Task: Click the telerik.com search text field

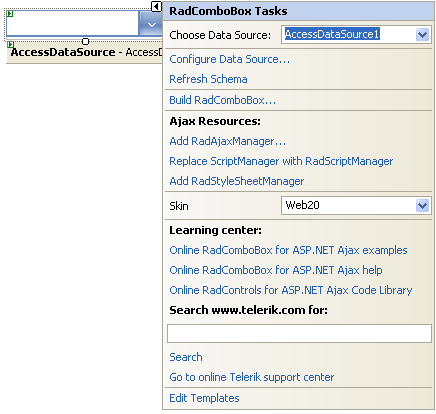Action: 299,333
